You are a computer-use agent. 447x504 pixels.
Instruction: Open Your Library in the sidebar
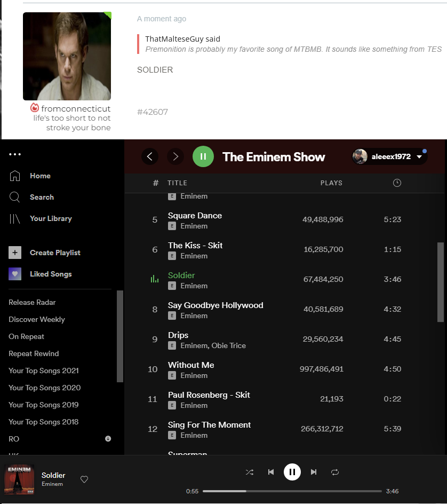pyautogui.click(x=51, y=218)
